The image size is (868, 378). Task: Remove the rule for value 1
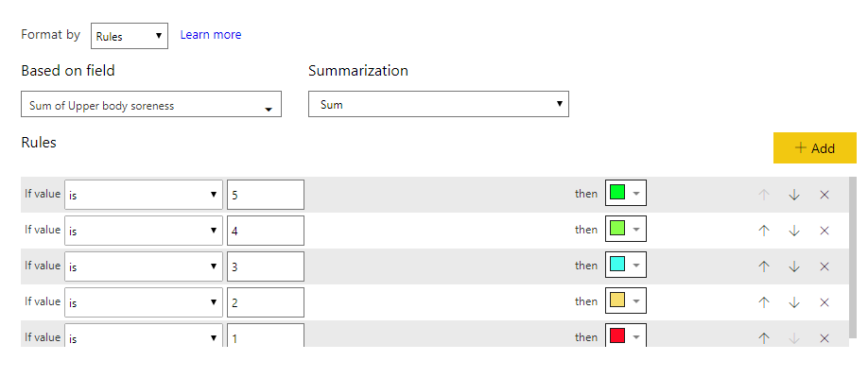pos(825,337)
